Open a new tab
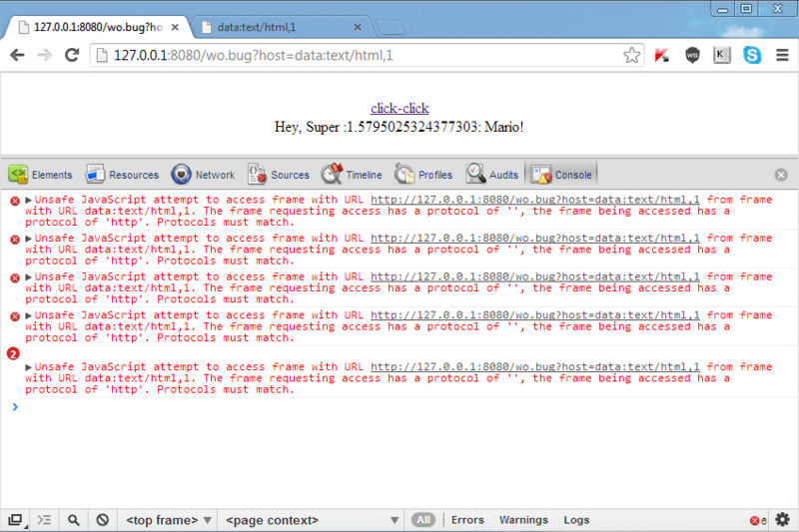This screenshot has width=799, height=532. coord(391,28)
